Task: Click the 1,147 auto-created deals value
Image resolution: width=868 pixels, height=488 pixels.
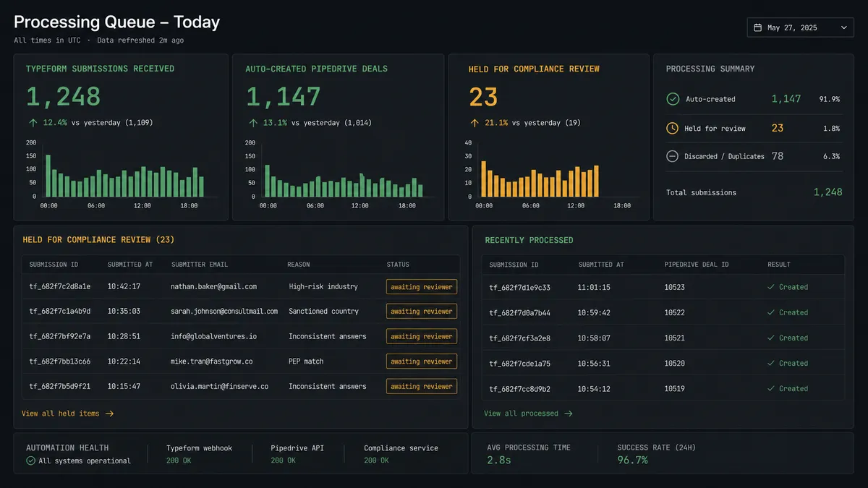Action: click(x=284, y=97)
